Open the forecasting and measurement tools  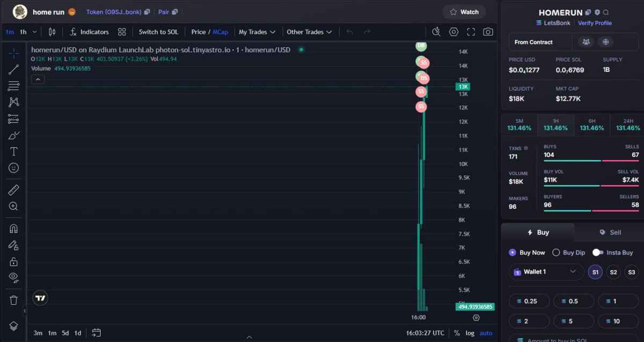pyautogui.click(x=13, y=118)
